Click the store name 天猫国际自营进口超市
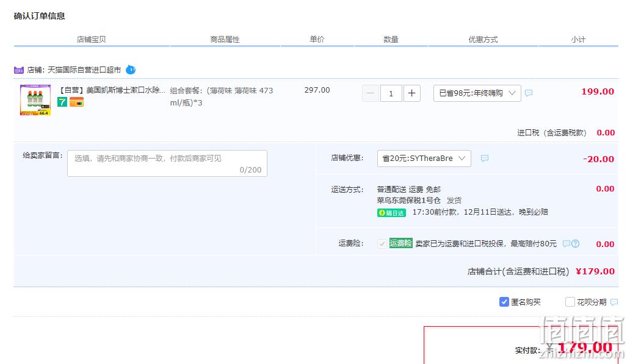 [x=84, y=70]
